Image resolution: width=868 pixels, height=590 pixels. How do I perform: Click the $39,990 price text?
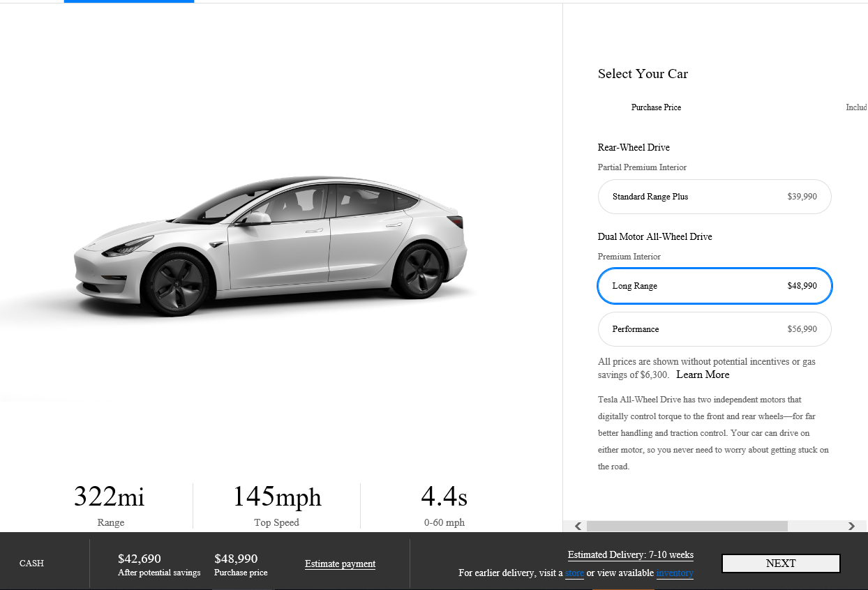pos(802,197)
